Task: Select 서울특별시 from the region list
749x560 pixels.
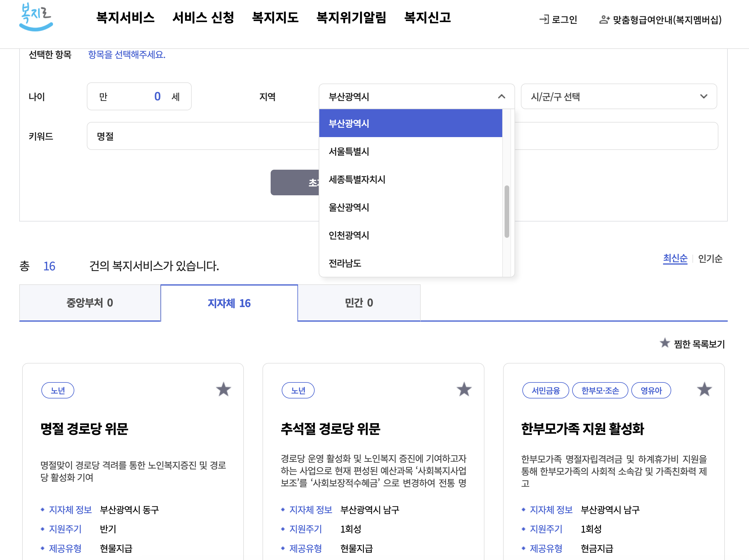Action: click(x=349, y=152)
